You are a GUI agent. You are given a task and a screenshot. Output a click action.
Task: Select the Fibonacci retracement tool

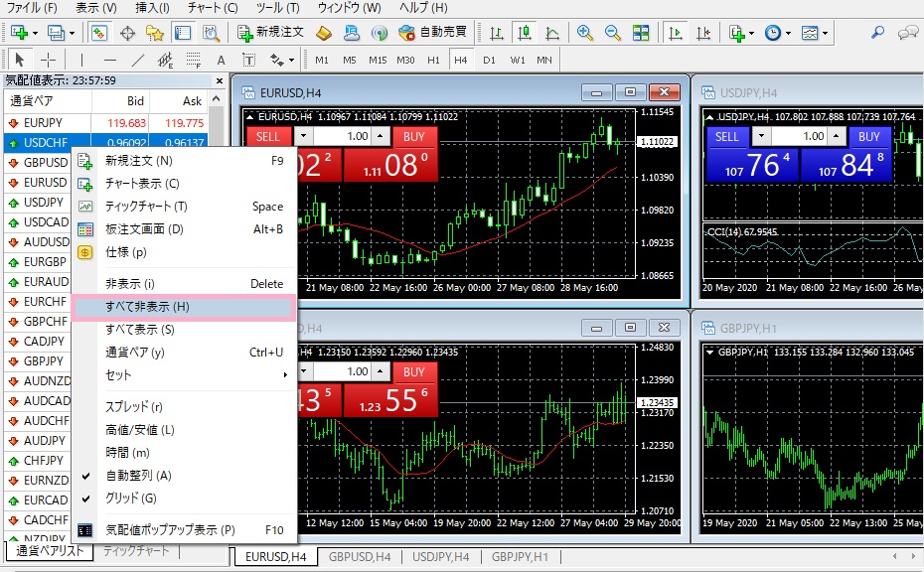pos(194,60)
